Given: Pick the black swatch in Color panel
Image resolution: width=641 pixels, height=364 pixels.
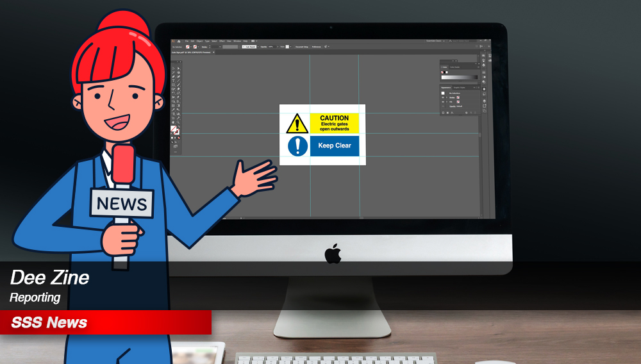Looking at the screenshot, I should pyautogui.click(x=444, y=72).
